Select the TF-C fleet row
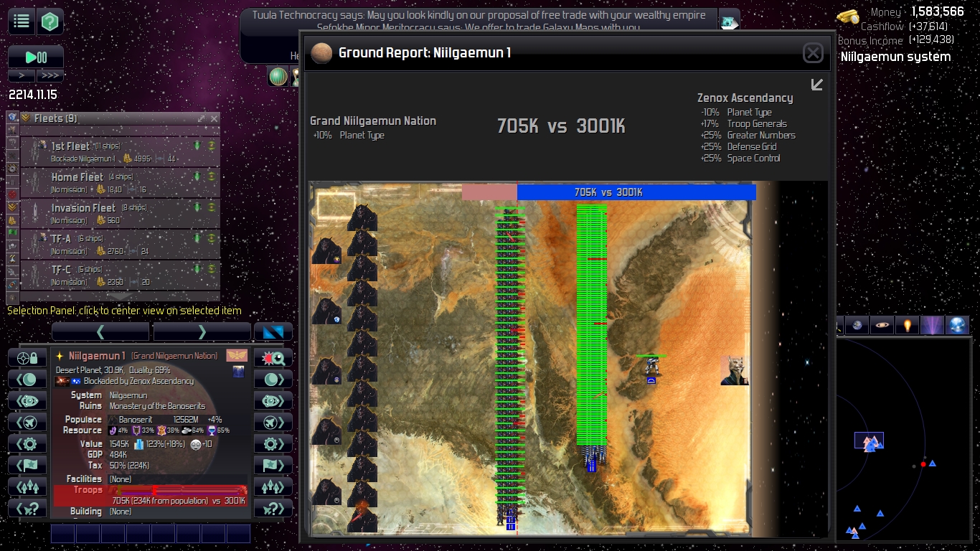The width and height of the screenshot is (980, 551). click(120, 275)
